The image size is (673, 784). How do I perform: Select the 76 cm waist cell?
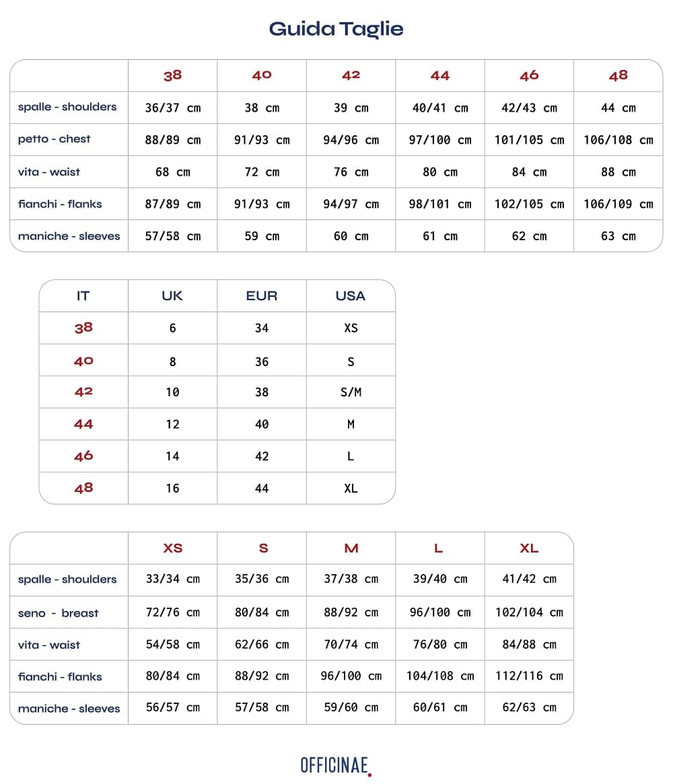[x=351, y=172]
